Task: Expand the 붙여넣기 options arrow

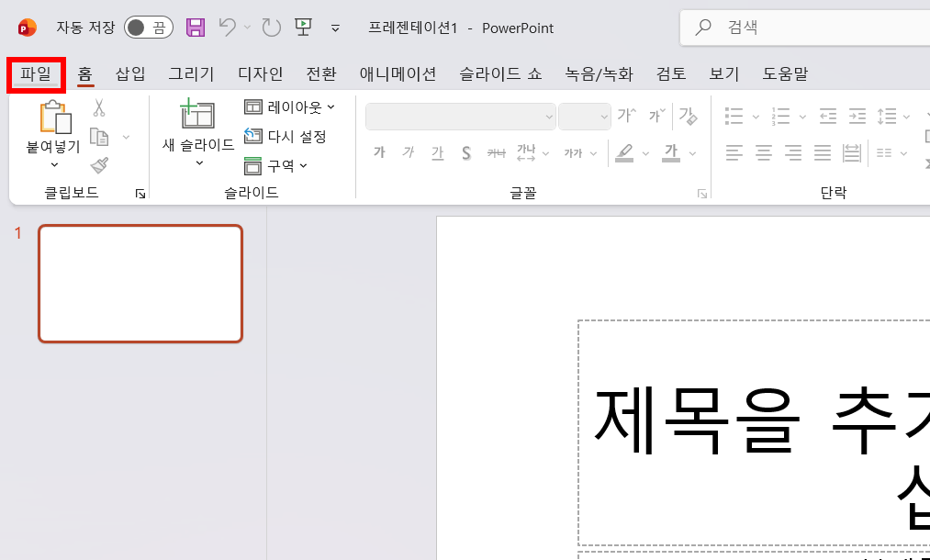Action: tap(54, 164)
